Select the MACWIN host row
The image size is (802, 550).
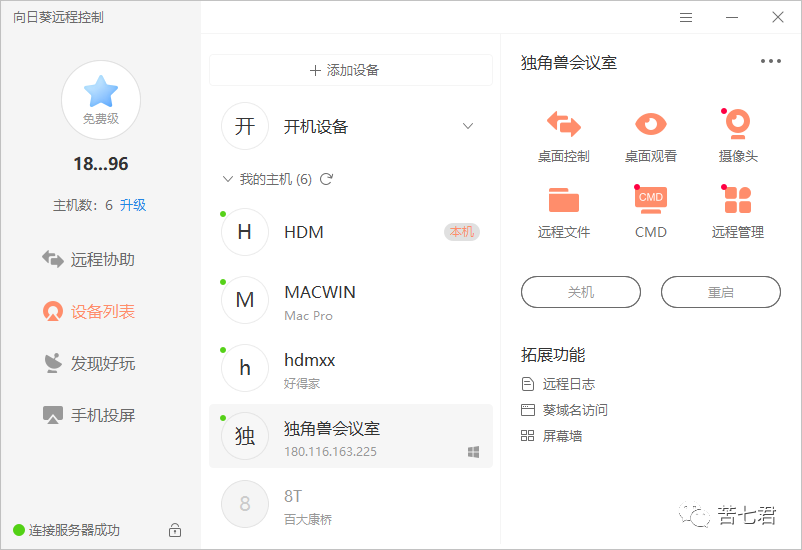(351, 300)
